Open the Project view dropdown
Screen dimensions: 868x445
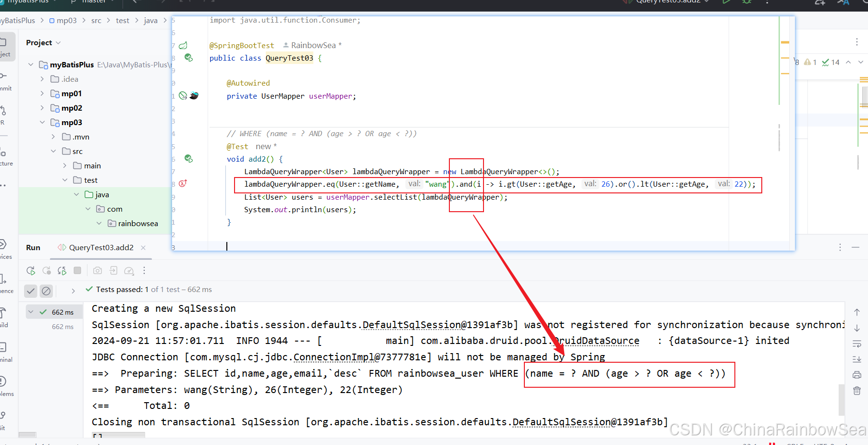click(x=44, y=43)
